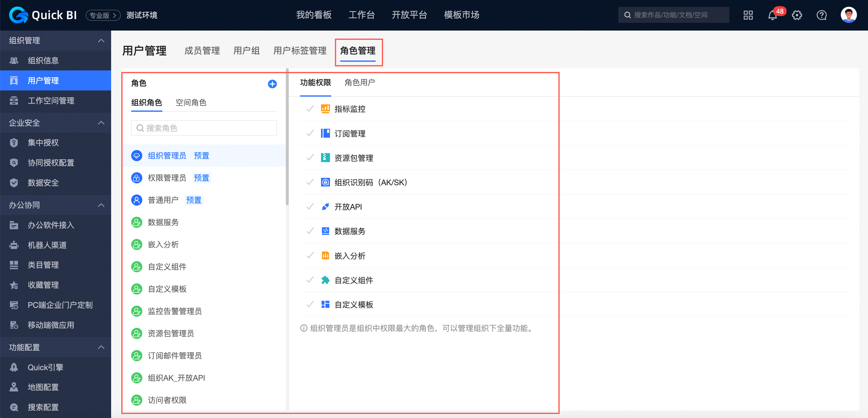Viewport: 868px width, 418px height.
Task: Select the 功能权限 tab
Action: (315, 83)
